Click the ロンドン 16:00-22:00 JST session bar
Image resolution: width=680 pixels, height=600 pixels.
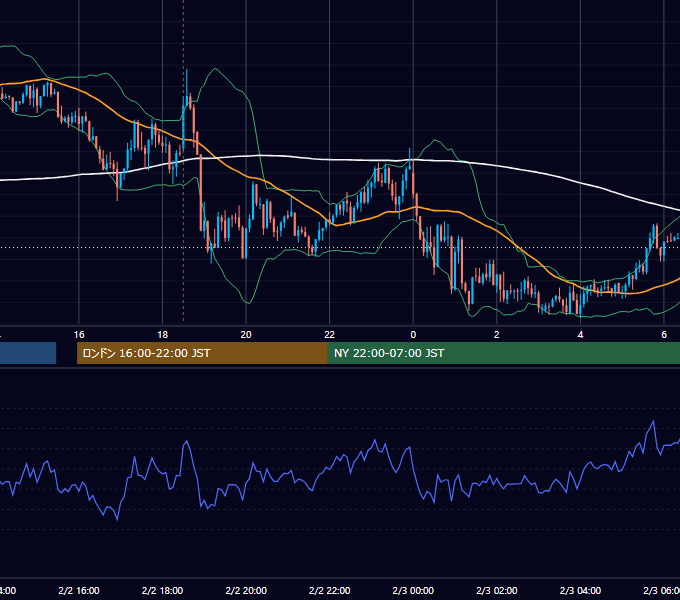click(202, 353)
